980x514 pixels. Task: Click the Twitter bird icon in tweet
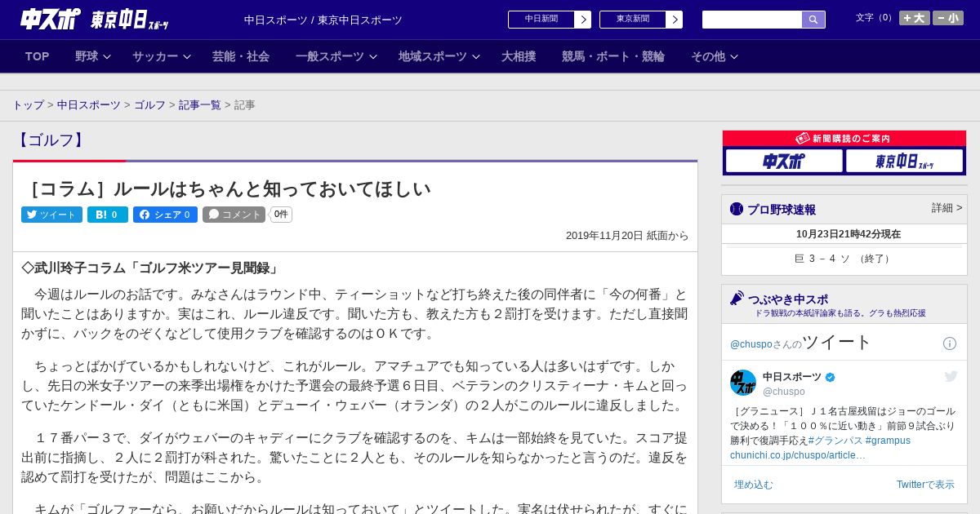951,376
